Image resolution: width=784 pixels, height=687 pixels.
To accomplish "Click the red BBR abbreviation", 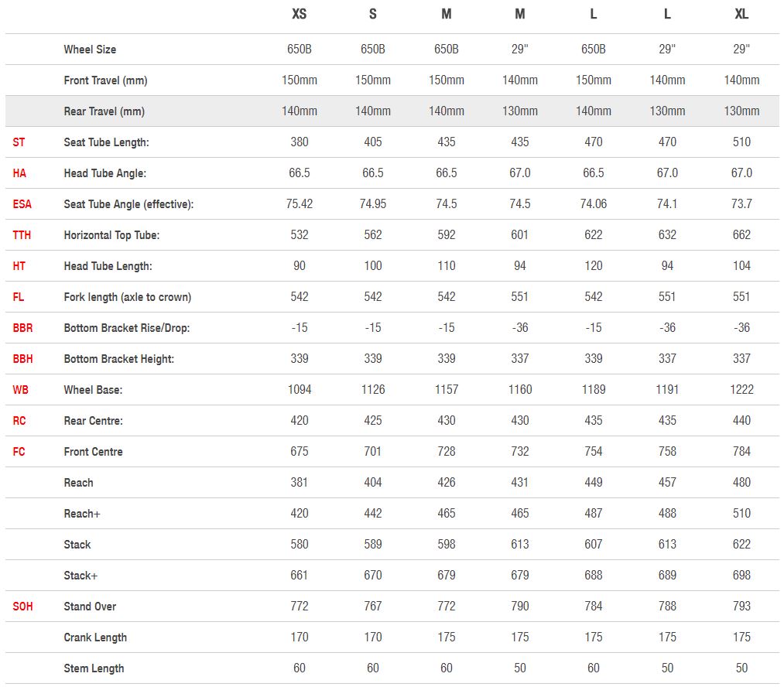I will point(22,328).
